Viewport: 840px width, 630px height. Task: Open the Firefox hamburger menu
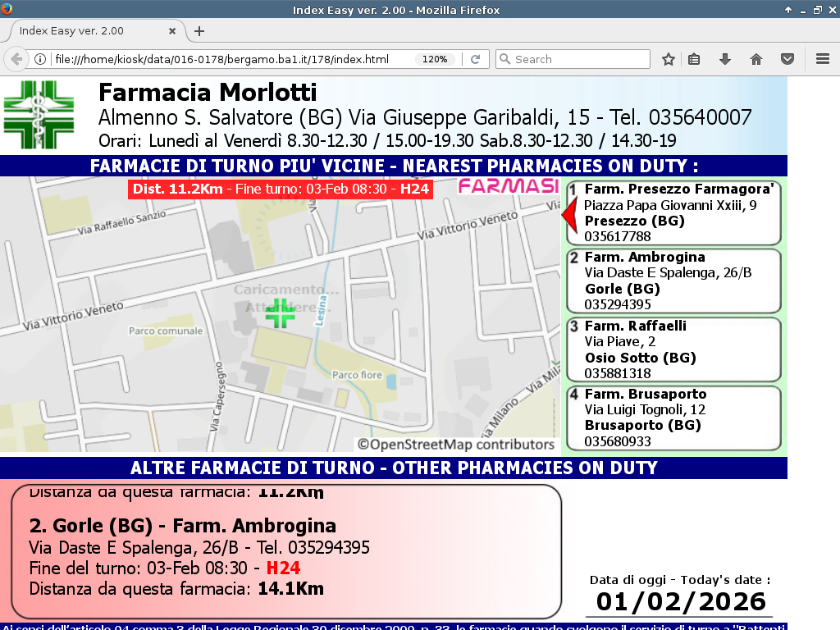pyautogui.click(x=823, y=59)
